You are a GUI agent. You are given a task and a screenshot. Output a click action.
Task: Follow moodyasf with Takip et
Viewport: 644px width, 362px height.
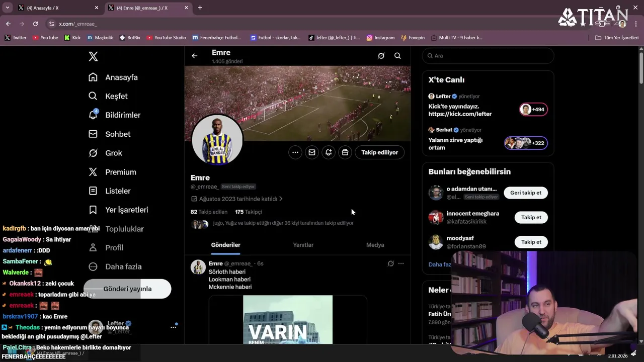531,242
